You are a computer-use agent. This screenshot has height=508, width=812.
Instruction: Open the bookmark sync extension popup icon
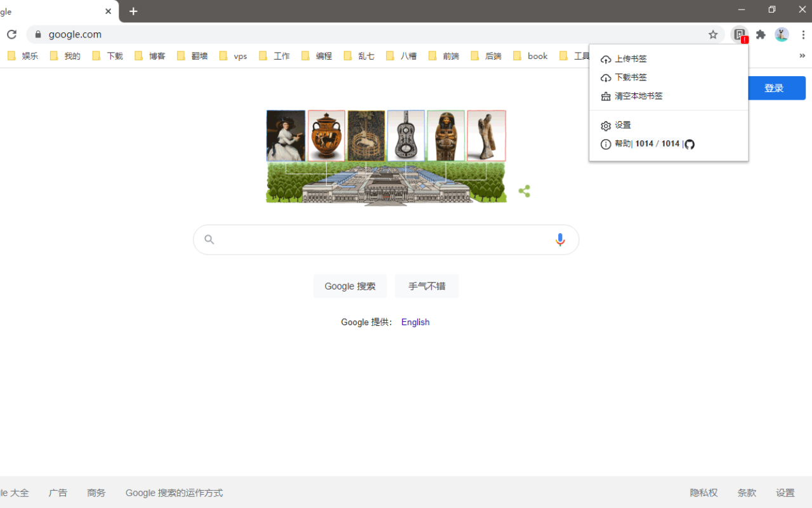[x=739, y=34]
